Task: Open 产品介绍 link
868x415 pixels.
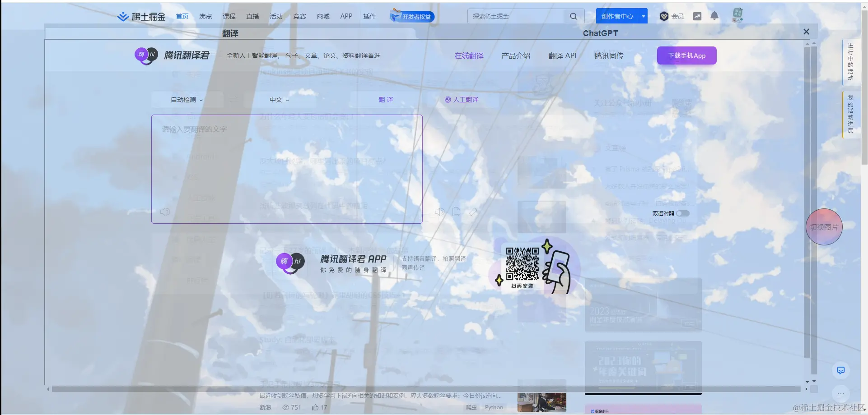Action: (516, 55)
